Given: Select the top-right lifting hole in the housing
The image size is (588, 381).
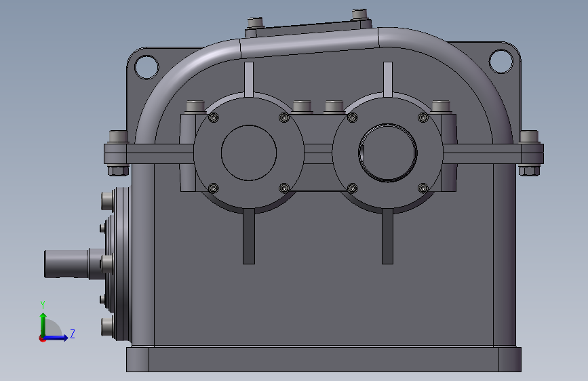Looking at the screenshot, I should (x=501, y=61).
